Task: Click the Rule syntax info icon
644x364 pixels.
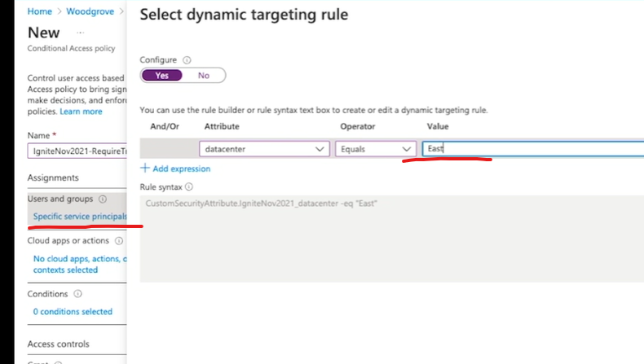Action: point(189,187)
